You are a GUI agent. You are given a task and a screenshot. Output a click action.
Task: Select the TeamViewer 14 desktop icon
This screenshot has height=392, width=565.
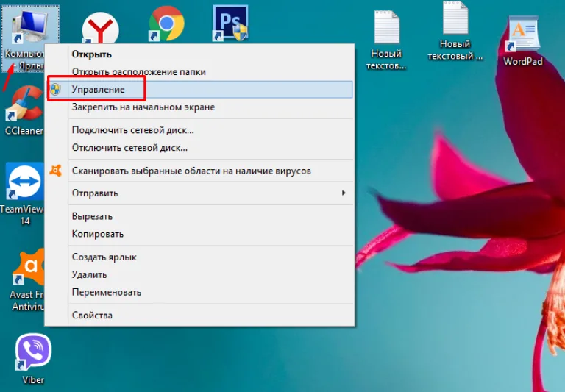pos(22,194)
